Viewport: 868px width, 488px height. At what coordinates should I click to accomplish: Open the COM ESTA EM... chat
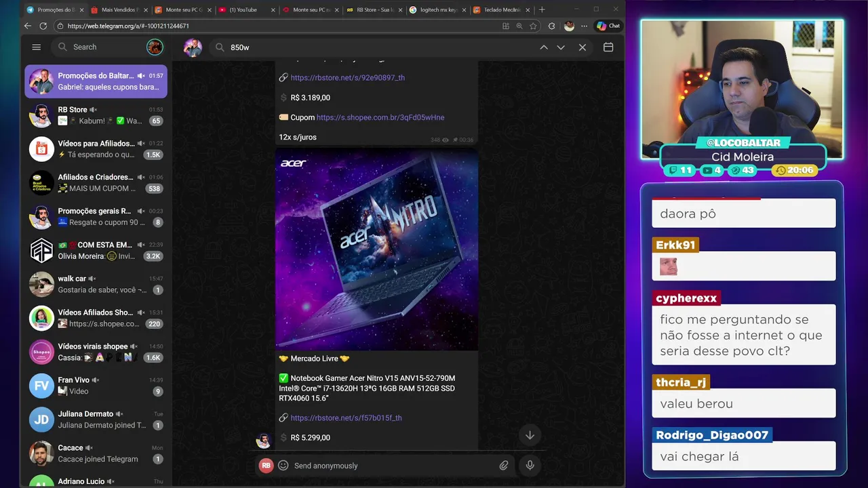96,251
